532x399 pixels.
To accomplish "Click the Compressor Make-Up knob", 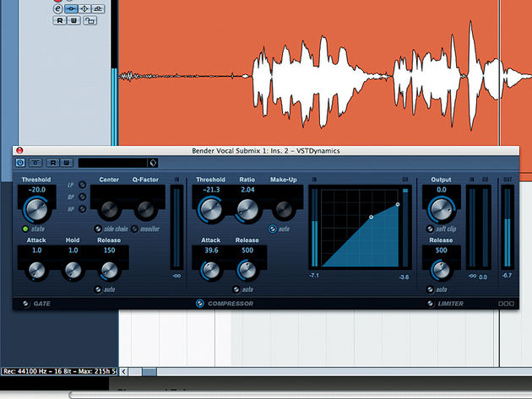I will pos(284,210).
